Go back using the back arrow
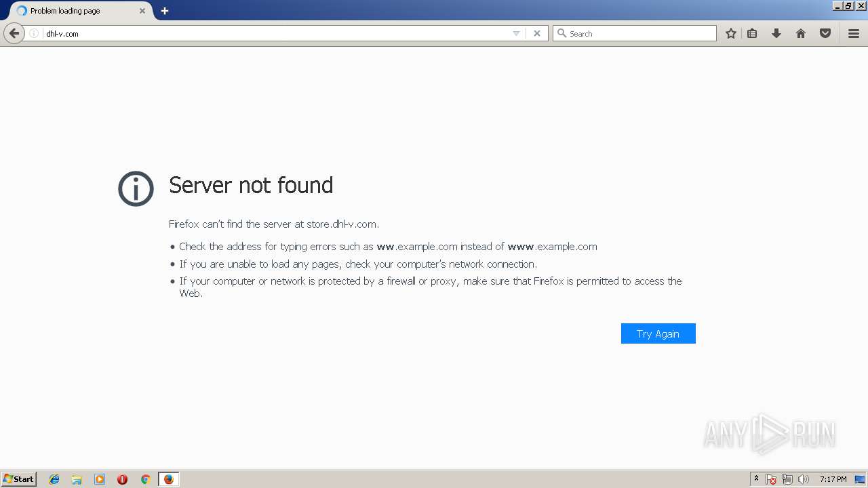868x488 pixels. pos(14,33)
